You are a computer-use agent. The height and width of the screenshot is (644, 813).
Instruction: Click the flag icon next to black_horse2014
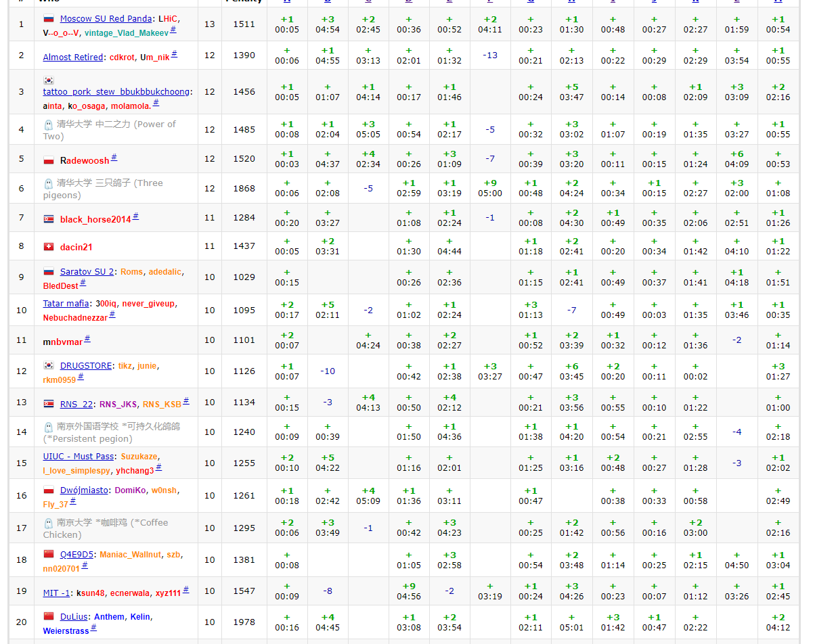click(x=49, y=219)
